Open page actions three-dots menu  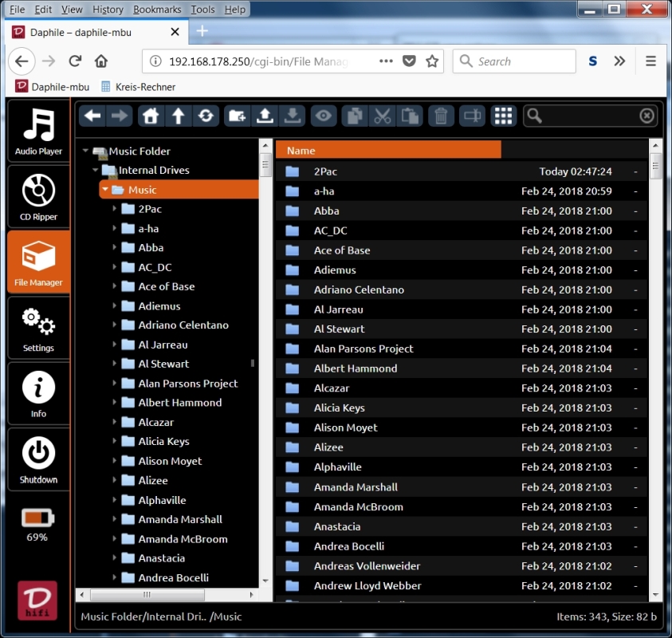click(386, 61)
